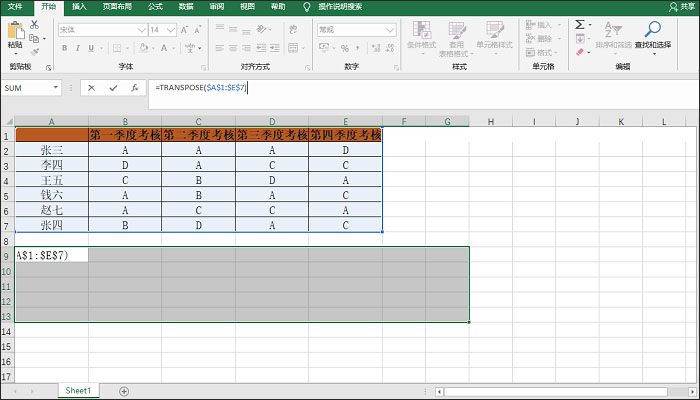Click decrease decimal icon

tap(391, 48)
